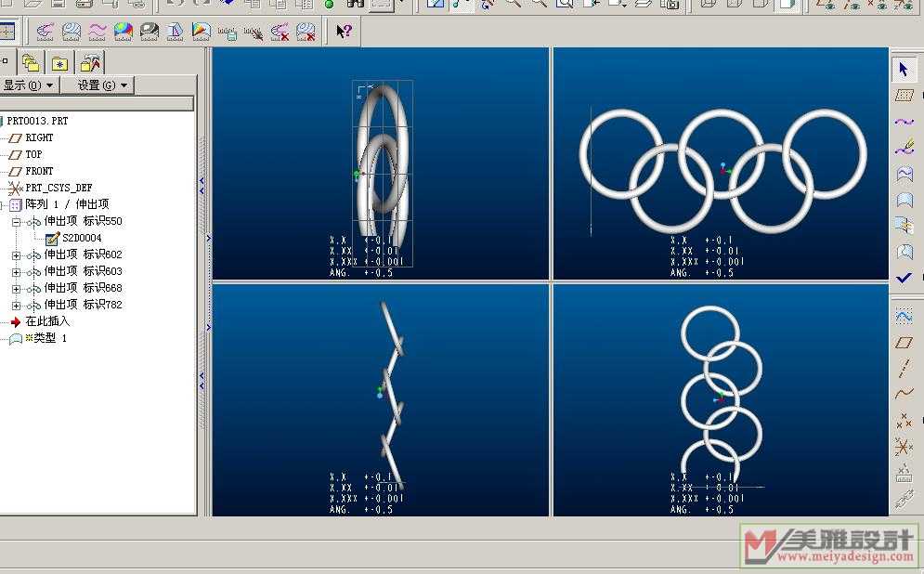Delete all section analyses red-X icon
The width and height of the screenshot is (924, 574).
click(306, 32)
